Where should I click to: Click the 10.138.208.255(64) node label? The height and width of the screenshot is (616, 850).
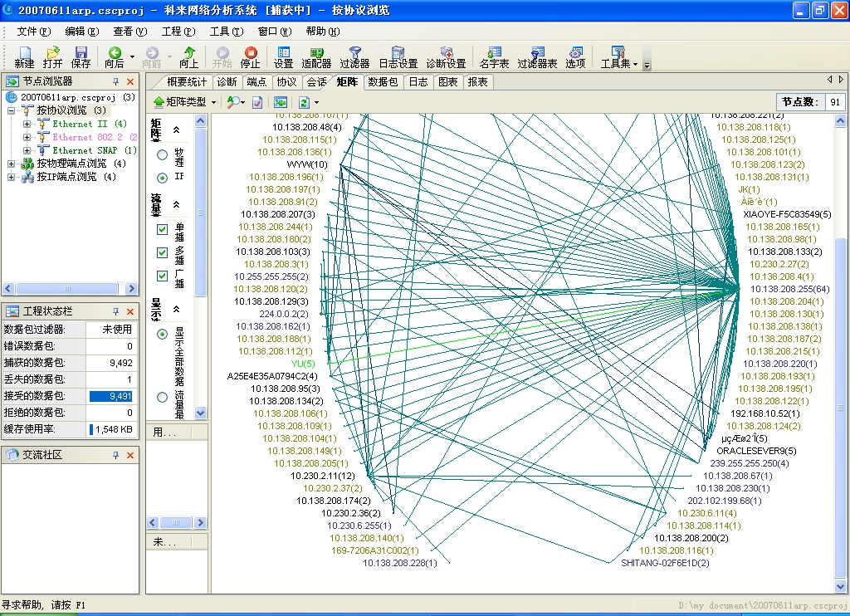[789, 289]
